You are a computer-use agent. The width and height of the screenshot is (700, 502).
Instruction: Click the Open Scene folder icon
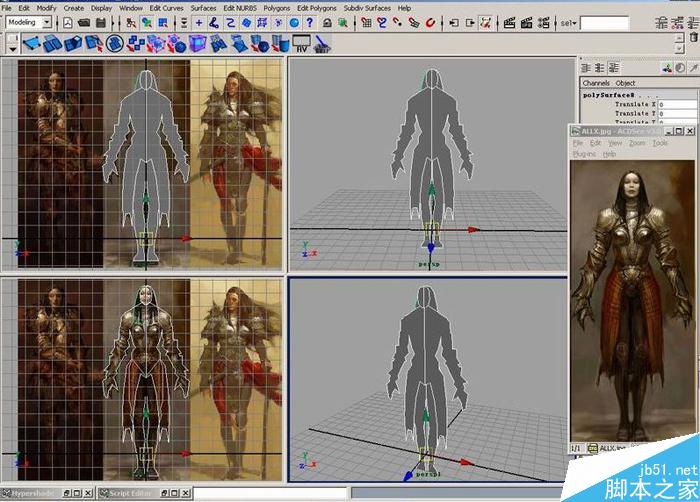coord(84,22)
